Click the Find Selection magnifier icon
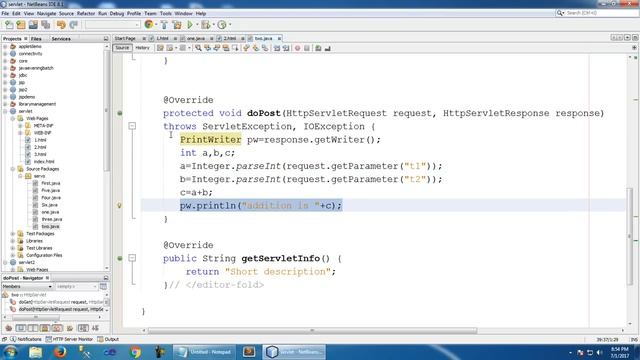This screenshot has height=360, width=640. (198, 48)
